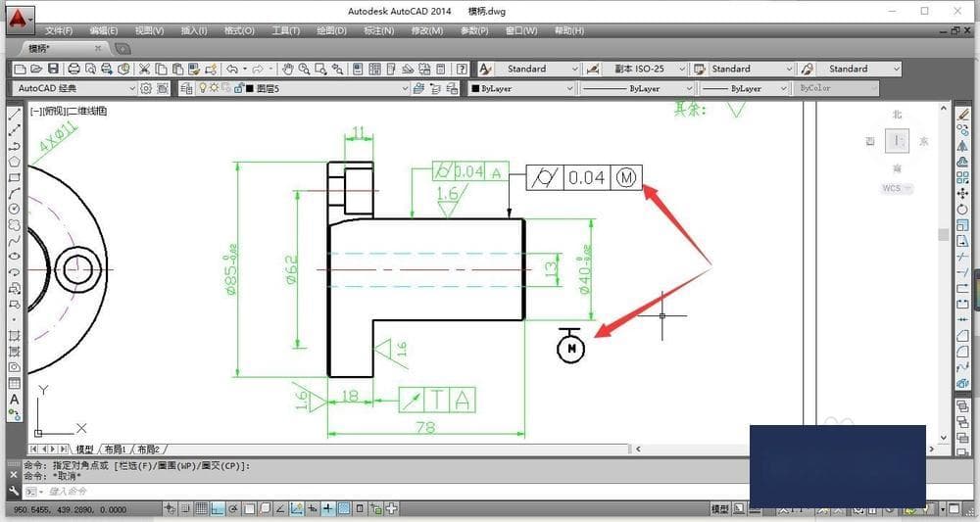
Task: Toggle Polar Tracking in status bar
Action: [233, 509]
